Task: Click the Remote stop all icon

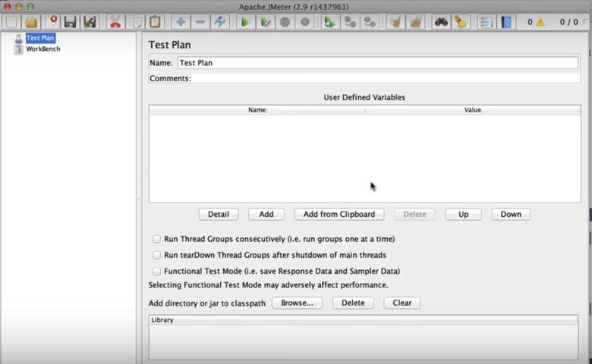Action: tap(350, 22)
